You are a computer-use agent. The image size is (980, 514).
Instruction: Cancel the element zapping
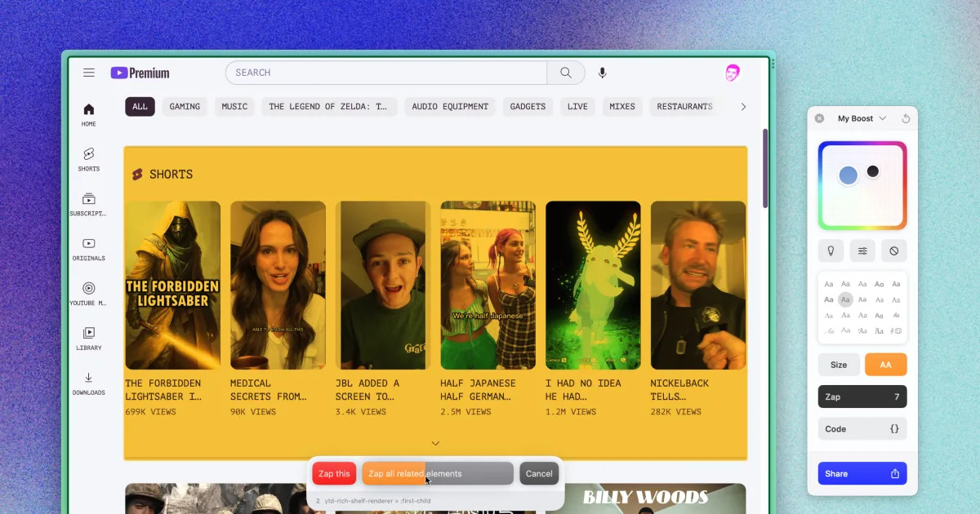[538, 473]
